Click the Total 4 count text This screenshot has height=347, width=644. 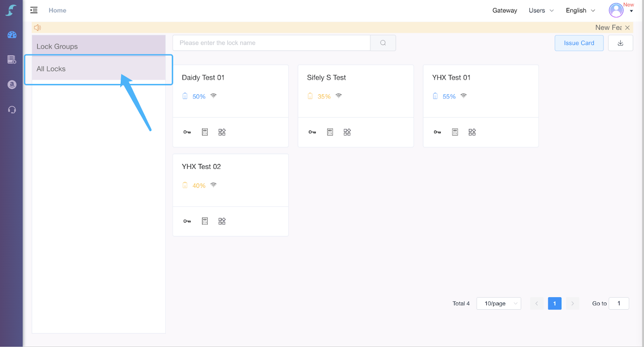pyautogui.click(x=461, y=304)
